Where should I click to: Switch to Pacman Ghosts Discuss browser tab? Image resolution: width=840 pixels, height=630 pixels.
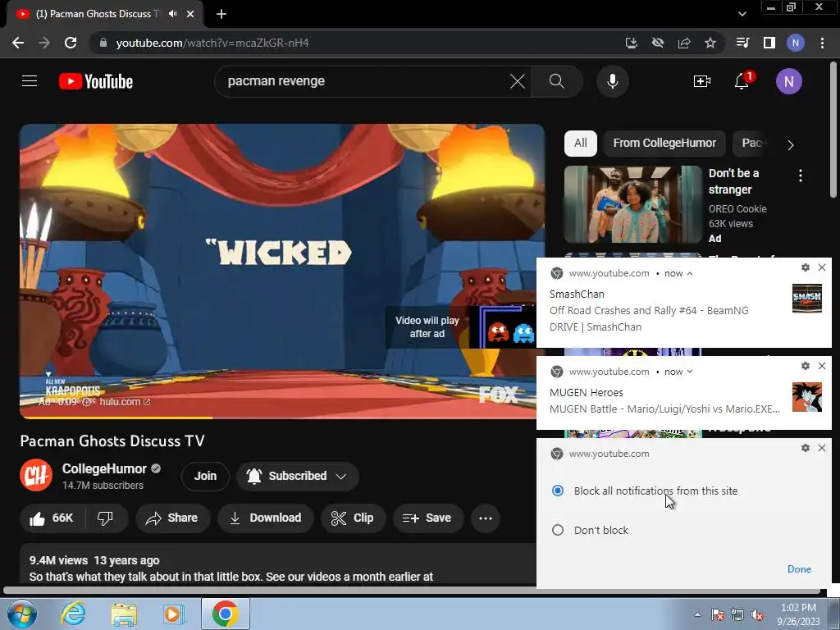105,14
